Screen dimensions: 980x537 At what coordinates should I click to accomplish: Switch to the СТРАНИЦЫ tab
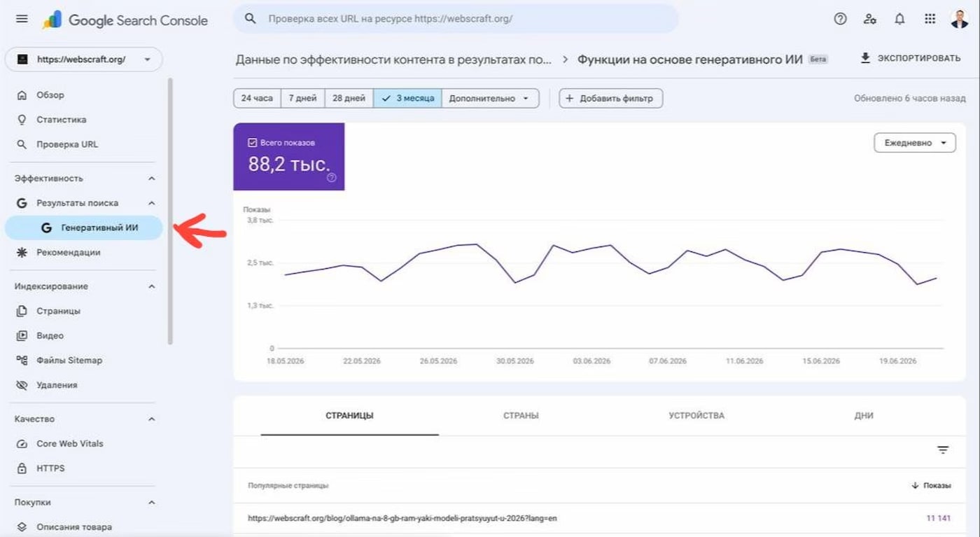349,416
